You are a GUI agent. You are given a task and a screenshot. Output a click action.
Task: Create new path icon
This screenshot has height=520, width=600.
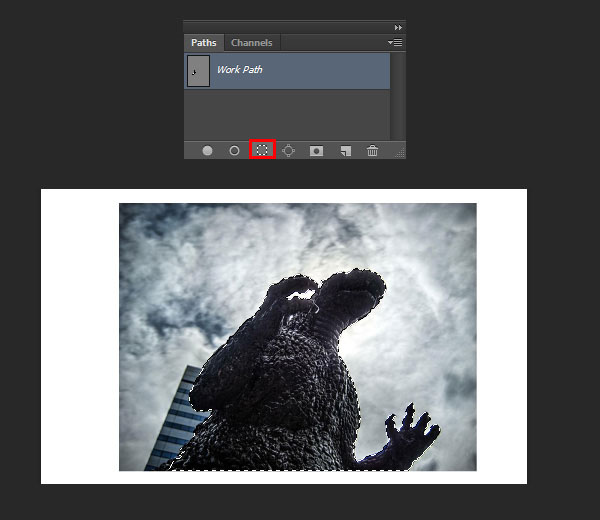(x=346, y=151)
